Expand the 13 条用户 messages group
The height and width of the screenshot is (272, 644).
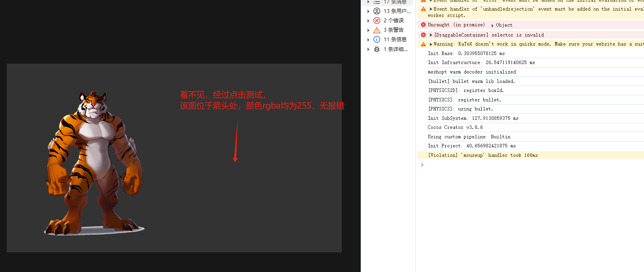[368, 11]
